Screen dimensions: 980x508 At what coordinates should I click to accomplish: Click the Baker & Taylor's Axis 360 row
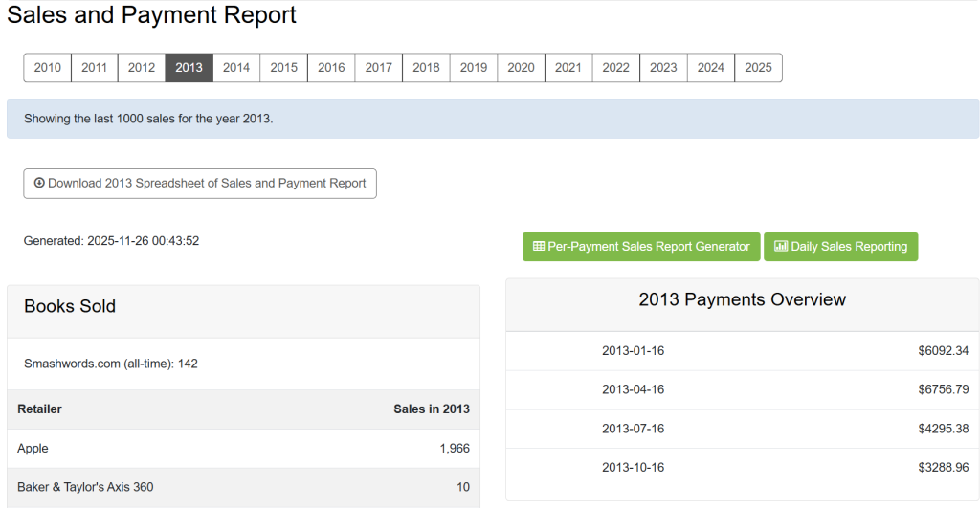[x=243, y=487]
